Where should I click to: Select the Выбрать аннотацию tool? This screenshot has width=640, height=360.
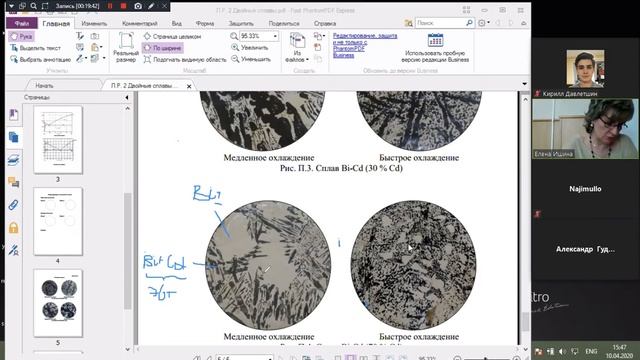40,59
